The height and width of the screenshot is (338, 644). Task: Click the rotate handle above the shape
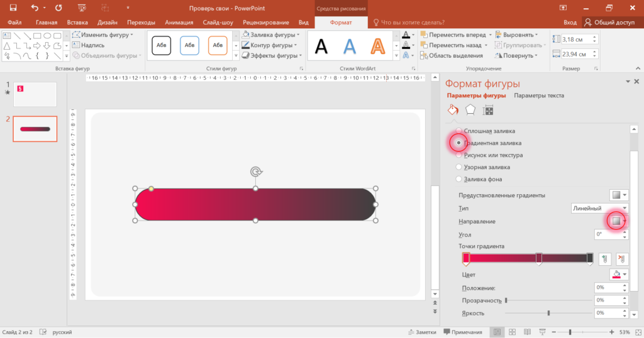tap(255, 172)
